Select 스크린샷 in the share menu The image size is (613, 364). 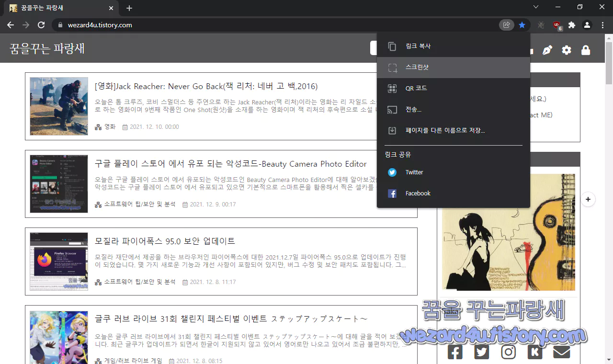pos(454,68)
